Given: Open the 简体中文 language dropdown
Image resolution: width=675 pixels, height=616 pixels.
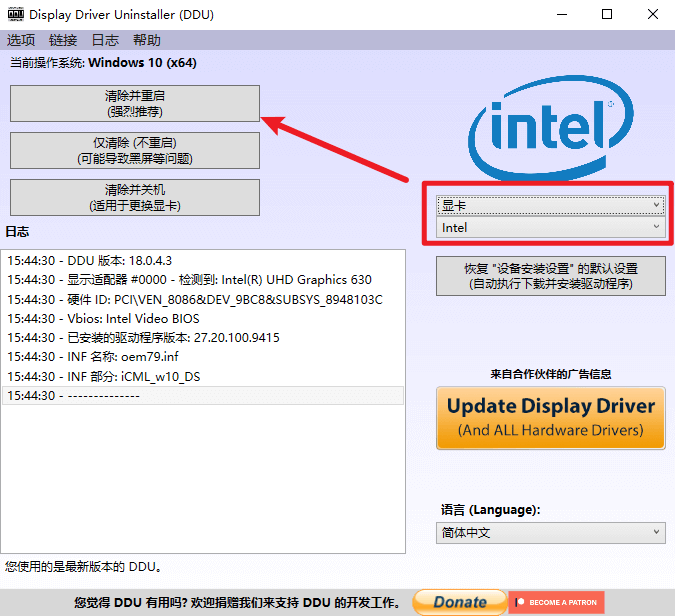Looking at the screenshot, I should tap(551, 532).
